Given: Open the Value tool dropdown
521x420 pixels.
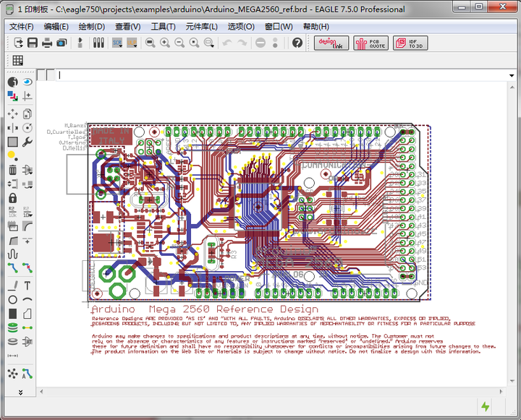Looking at the screenshot, I should (27, 212).
